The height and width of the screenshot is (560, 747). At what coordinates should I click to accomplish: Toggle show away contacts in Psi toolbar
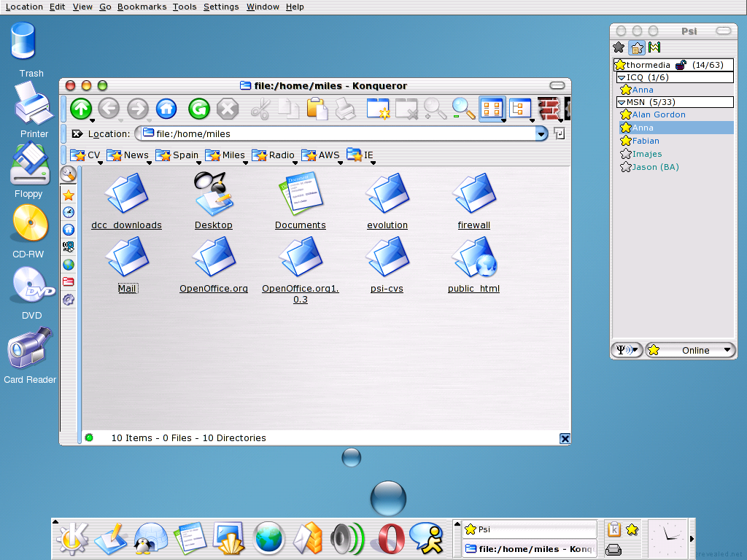click(x=637, y=47)
